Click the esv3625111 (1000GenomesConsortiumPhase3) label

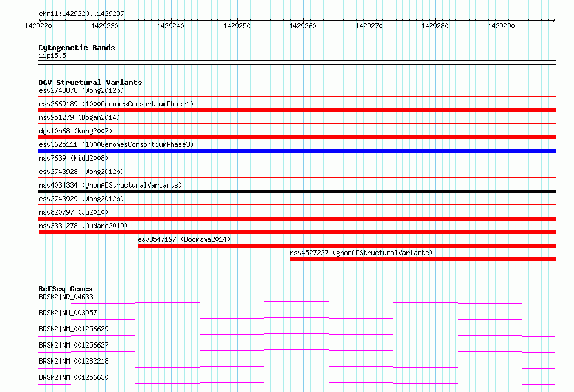116,144
